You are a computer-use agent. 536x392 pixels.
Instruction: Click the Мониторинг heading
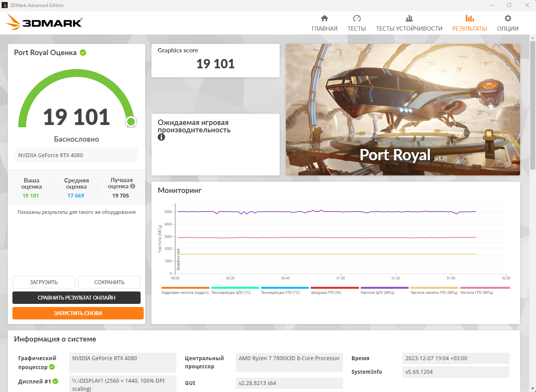pyautogui.click(x=179, y=191)
